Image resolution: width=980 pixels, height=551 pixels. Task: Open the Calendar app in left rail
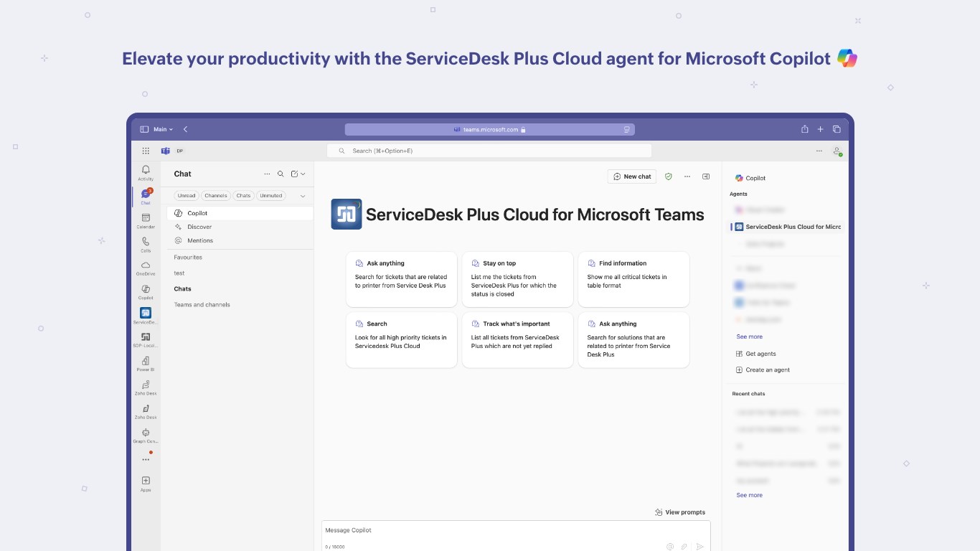[x=146, y=220]
